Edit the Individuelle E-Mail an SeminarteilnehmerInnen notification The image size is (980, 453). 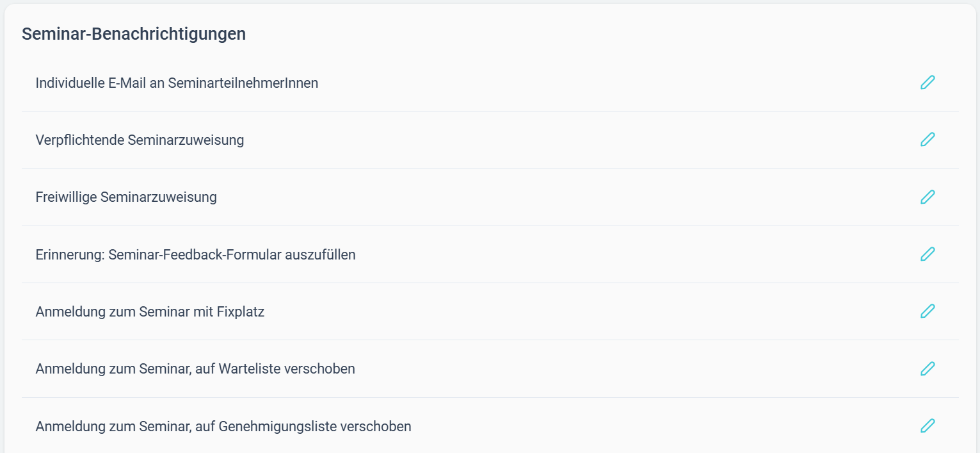tap(928, 82)
